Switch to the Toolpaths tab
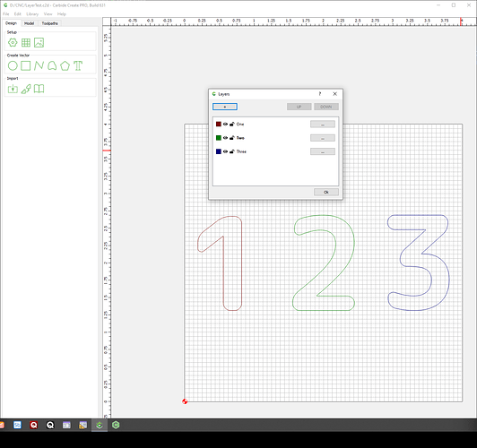The height and width of the screenshot is (448, 477). pos(50,23)
